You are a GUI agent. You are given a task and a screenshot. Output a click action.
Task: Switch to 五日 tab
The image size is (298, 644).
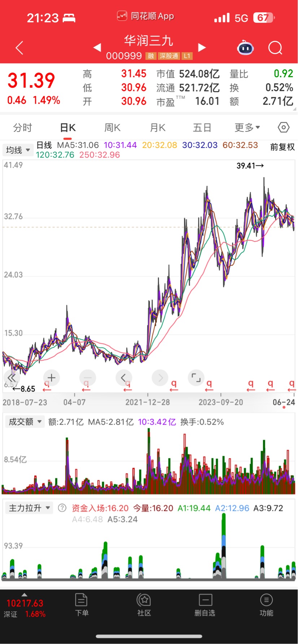click(202, 127)
